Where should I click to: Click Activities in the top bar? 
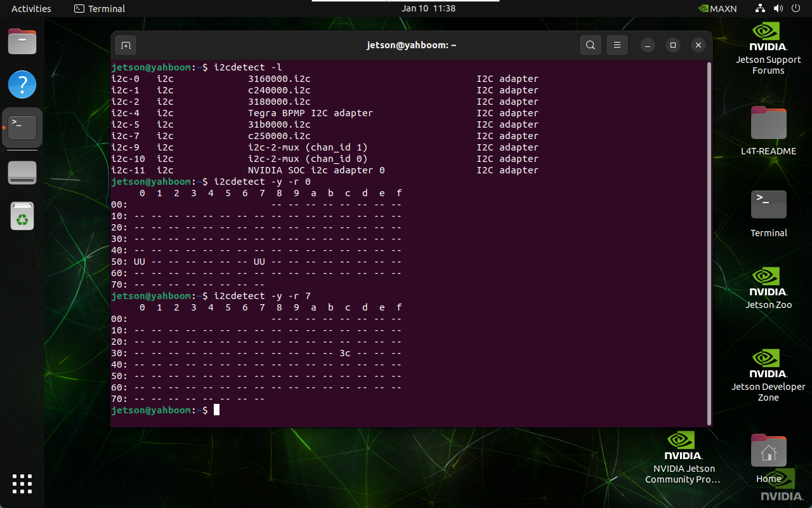[31, 9]
